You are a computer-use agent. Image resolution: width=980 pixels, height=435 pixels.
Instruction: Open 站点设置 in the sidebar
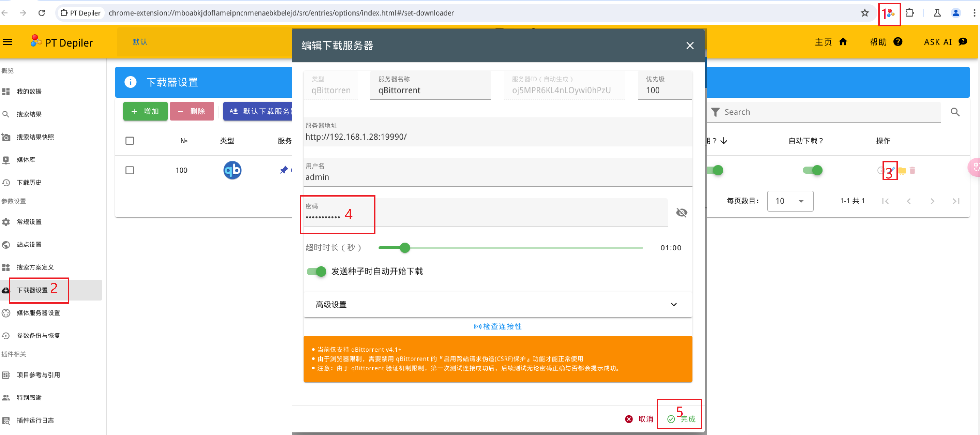point(51,245)
